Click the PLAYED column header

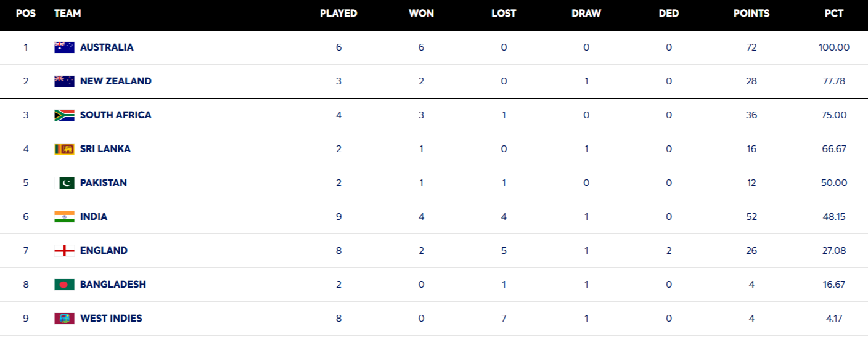tap(338, 14)
